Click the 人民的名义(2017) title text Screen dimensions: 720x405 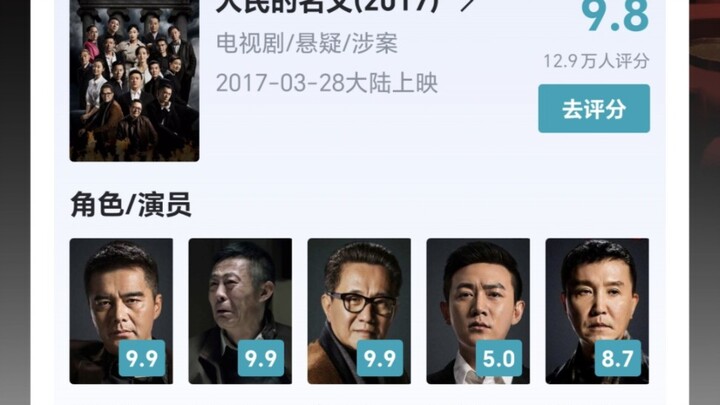click(328, 6)
